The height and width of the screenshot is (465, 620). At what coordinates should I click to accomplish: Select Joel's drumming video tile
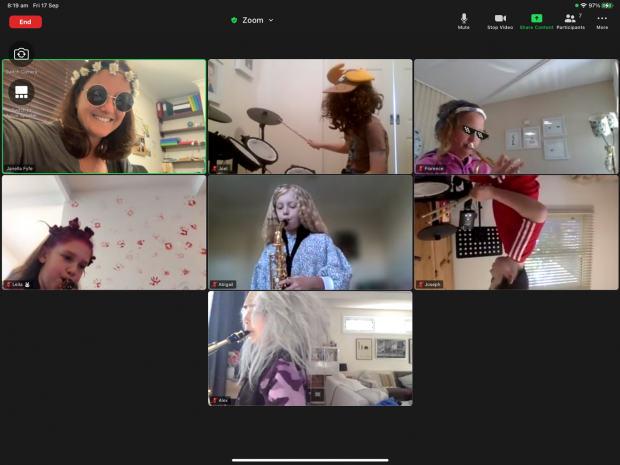[310, 117]
